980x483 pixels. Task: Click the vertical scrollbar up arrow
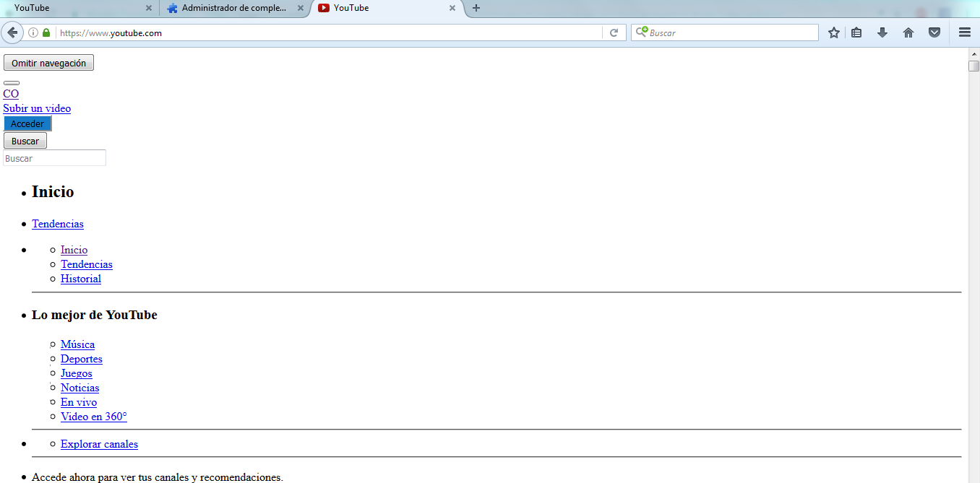(x=974, y=54)
